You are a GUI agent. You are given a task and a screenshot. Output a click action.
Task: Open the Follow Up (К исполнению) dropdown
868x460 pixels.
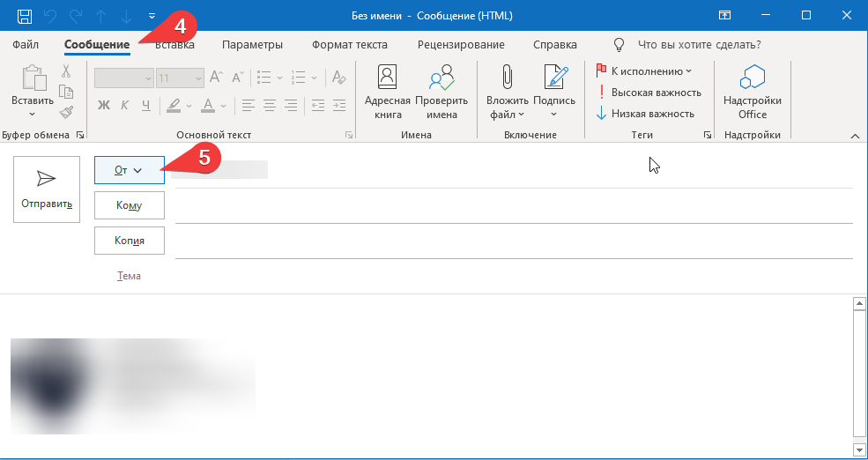(x=644, y=70)
